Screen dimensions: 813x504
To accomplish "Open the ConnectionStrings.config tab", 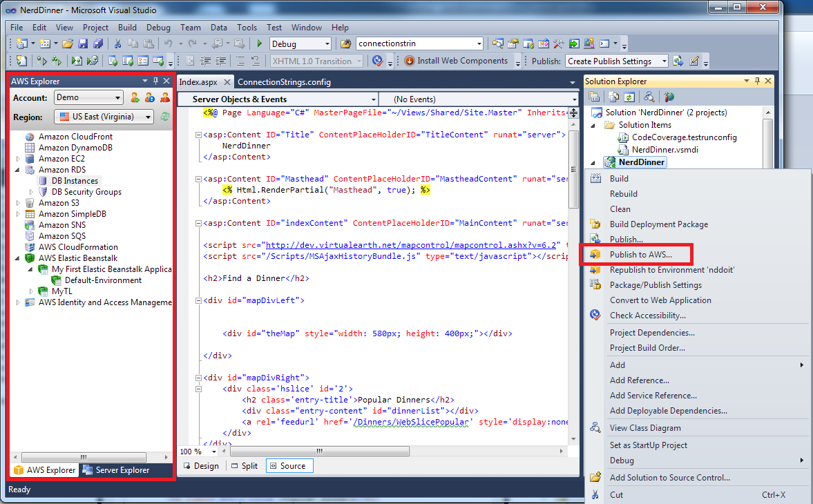I will pos(284,81).
